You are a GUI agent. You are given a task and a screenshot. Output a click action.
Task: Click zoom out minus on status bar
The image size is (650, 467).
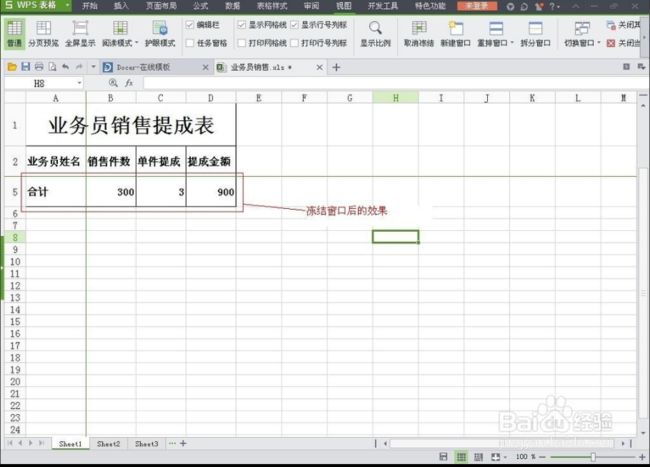point(542,457)
